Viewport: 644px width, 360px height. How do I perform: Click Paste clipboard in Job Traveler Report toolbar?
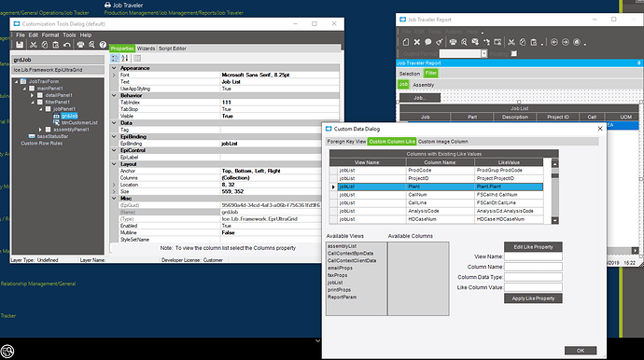click(x=534, y=42)
